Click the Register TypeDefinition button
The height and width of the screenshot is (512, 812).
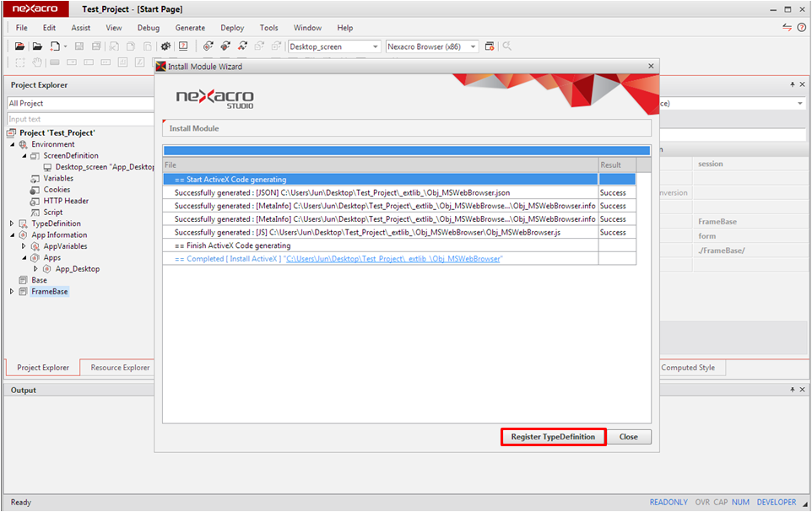coord(553,437)
